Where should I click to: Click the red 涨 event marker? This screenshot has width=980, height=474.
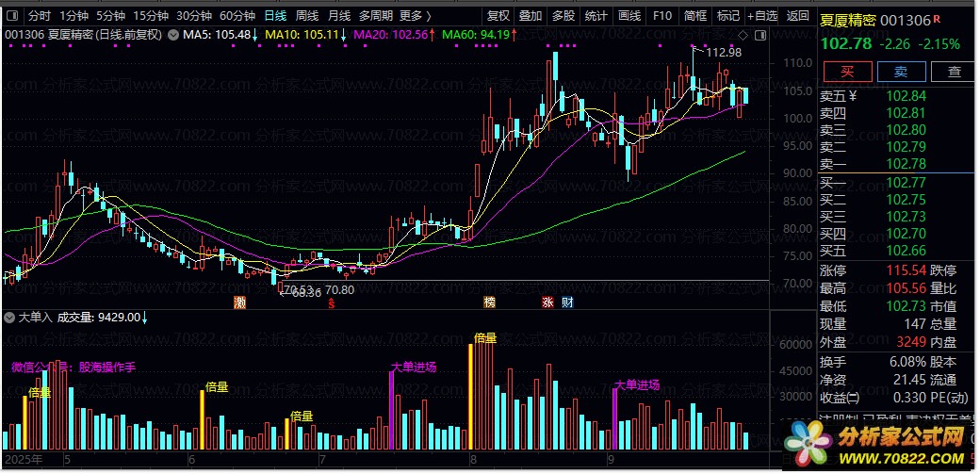tap(548, 302)
